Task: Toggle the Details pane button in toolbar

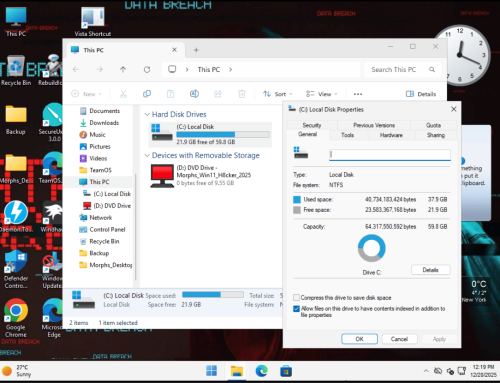Action: tap(421, 94)
